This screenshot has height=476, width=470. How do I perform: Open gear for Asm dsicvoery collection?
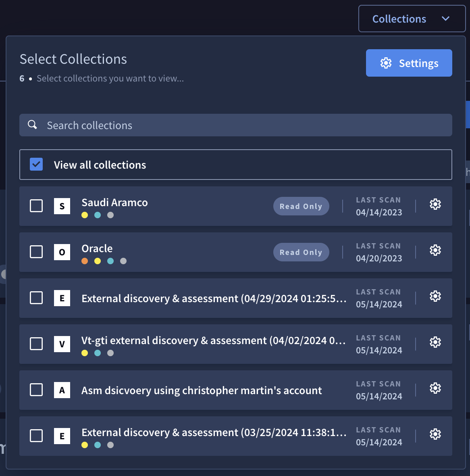(x=435, y=388)
